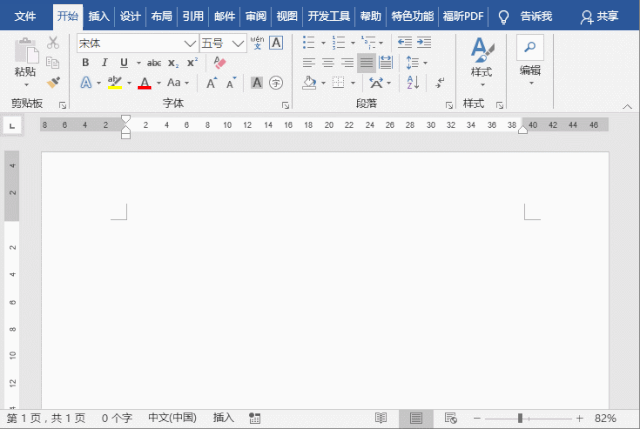Click the zoom slider in status bar
This screenshot has height=429, width=640.
click(519, 417)
